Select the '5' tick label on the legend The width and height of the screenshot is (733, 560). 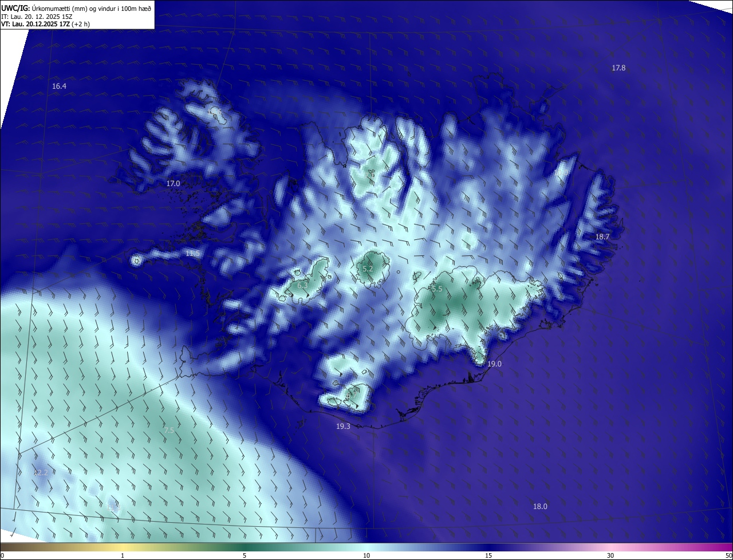tap(245, 556)
